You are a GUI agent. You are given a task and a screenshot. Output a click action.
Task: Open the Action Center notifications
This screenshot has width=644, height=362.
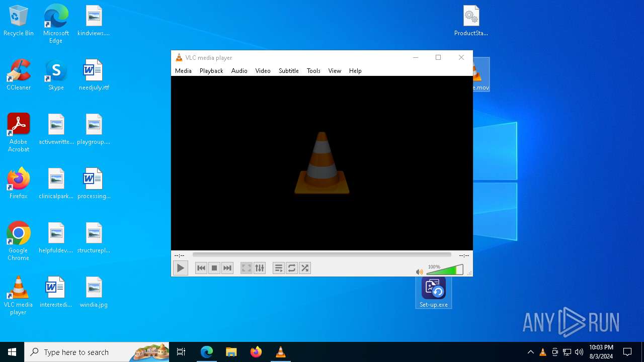click(627, 352)
